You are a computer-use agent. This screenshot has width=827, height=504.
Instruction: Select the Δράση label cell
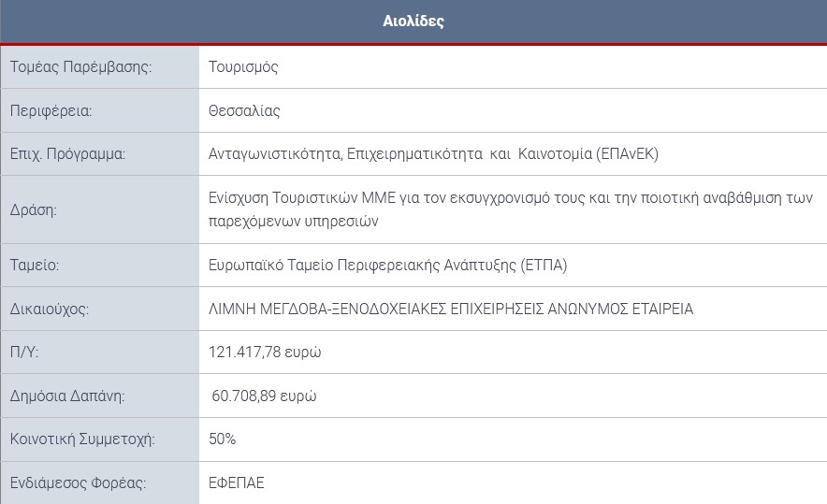(x=100, y=209)
